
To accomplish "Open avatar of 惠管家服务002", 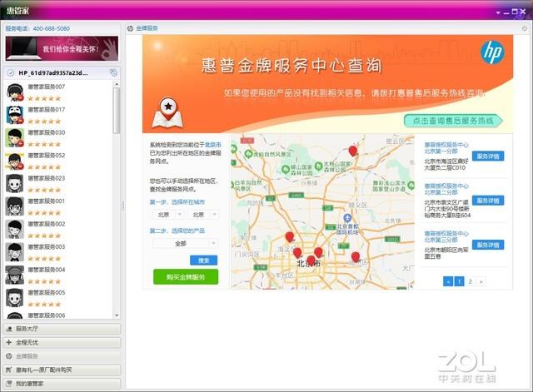I will pos(15,229).
